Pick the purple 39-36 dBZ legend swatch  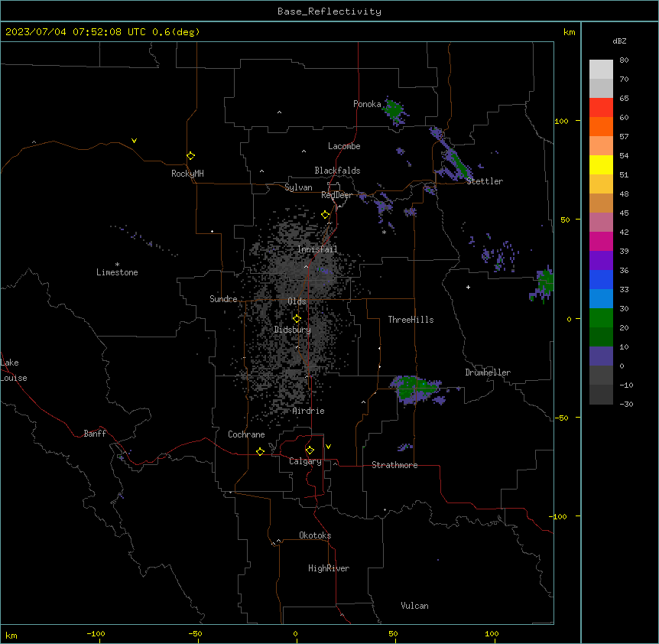tap(601, 260)
